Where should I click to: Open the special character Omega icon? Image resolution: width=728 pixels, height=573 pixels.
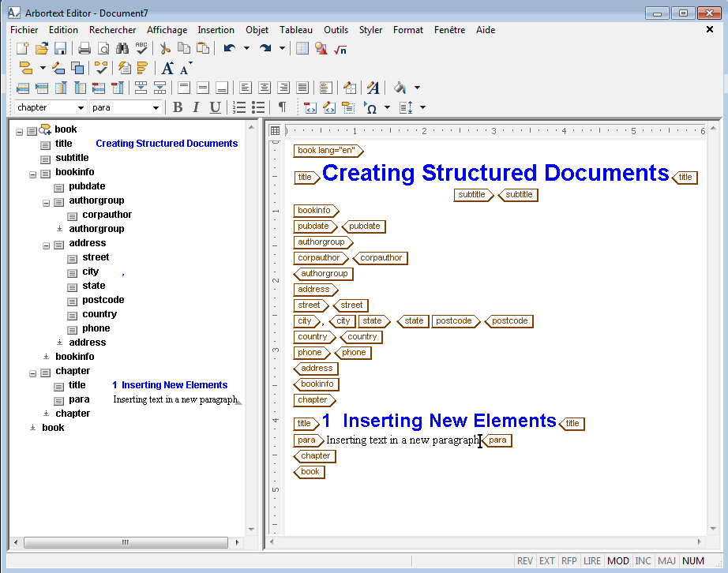tap(370, 107)
